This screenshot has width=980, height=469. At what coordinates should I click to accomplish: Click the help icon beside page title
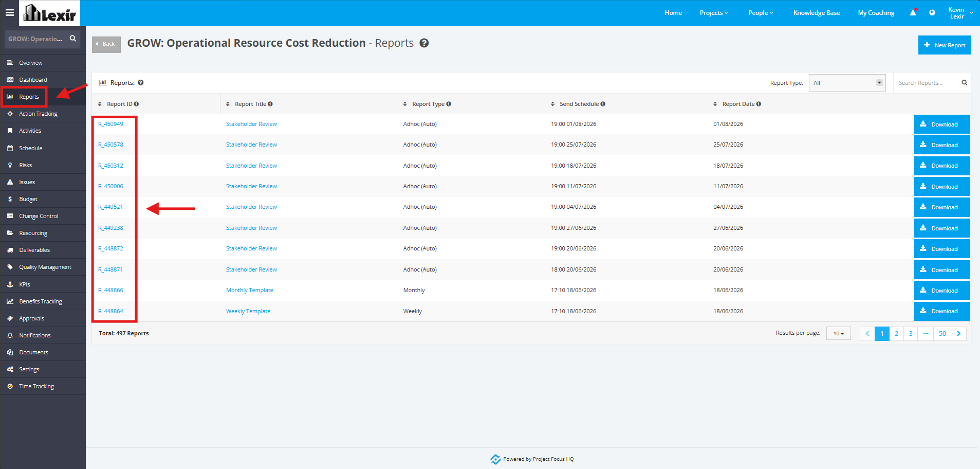pyautogui.click(x=424, y=43)
